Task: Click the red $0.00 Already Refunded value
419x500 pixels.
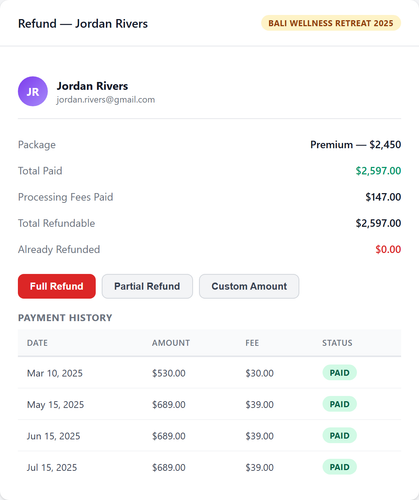Action: (x=388, y=249)
